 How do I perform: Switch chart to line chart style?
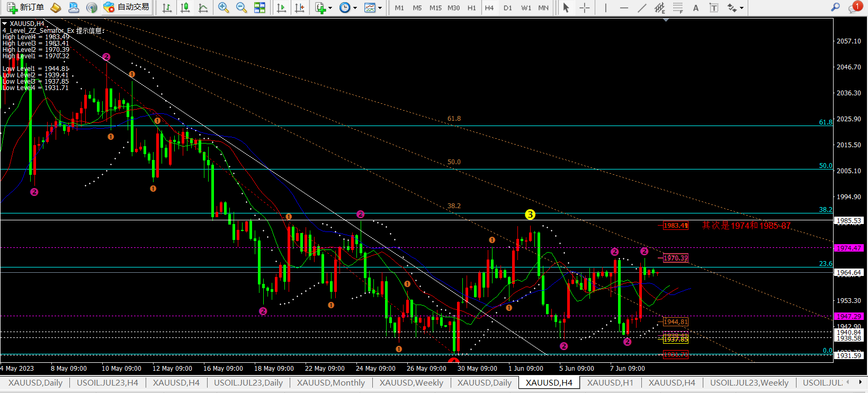[x=203, y=7]
